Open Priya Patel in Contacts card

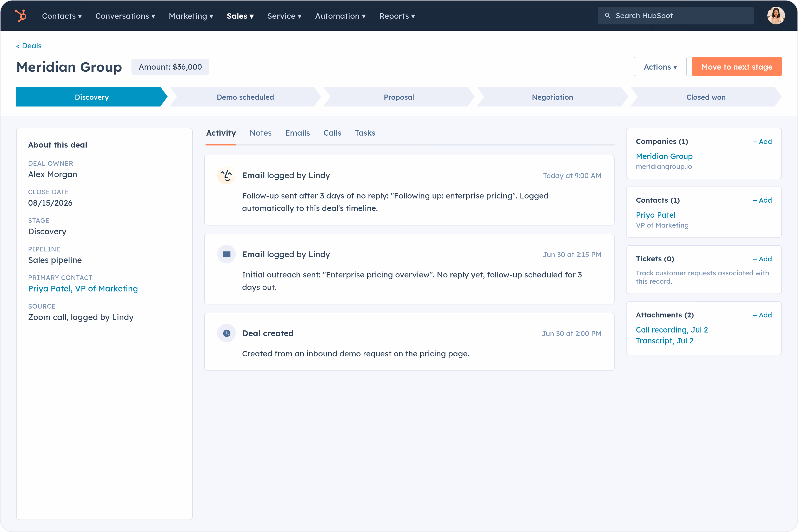(655, 215)
